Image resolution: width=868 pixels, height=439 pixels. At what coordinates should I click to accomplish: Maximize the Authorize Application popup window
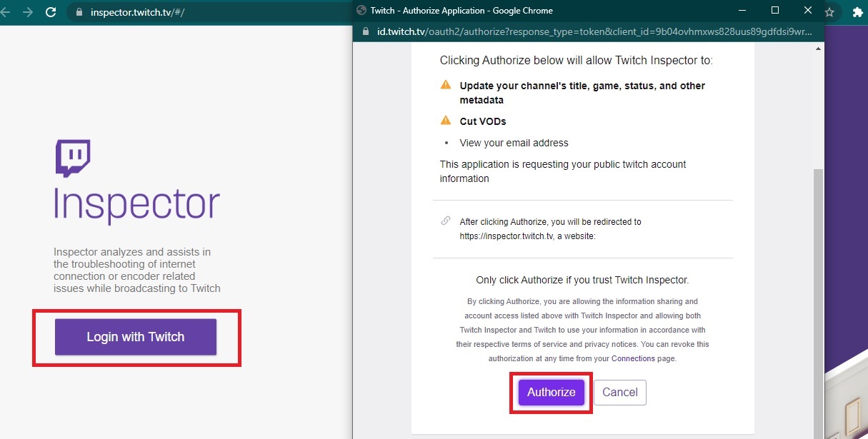point(775,10)
